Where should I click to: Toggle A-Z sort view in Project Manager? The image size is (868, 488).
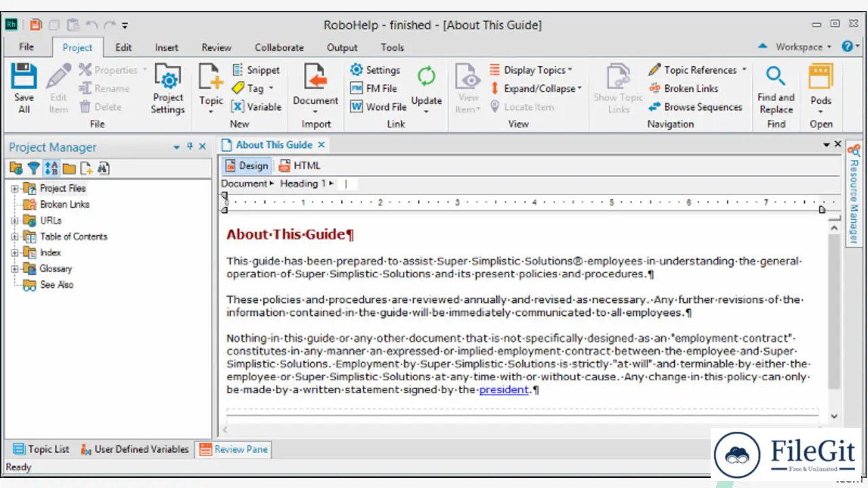coord(51,168)
